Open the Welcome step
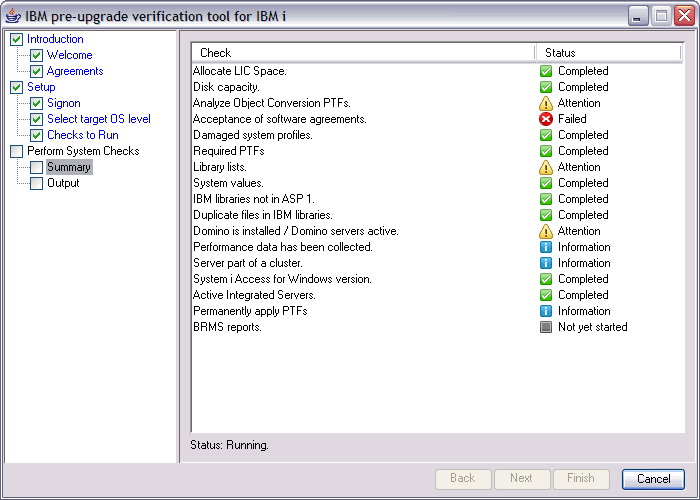This screenshot has width=700, height=500. pos(70,55)
